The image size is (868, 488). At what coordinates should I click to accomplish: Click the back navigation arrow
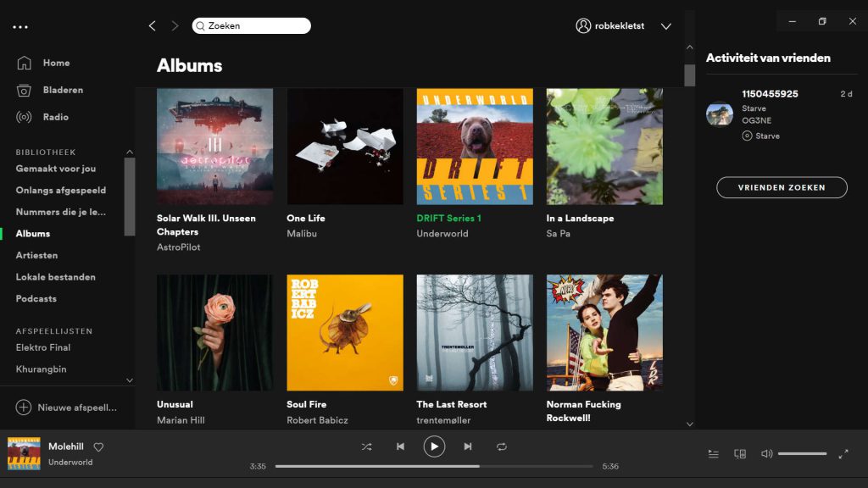pos(153,26)
